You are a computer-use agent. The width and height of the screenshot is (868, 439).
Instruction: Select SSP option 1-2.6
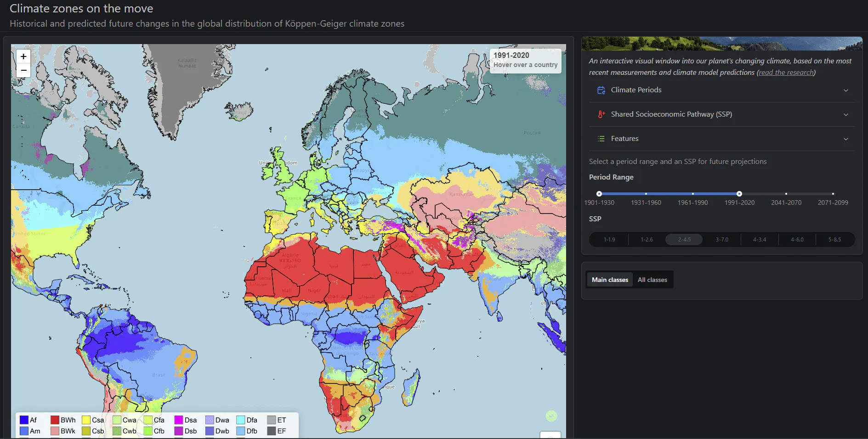[x=647, y=240]
